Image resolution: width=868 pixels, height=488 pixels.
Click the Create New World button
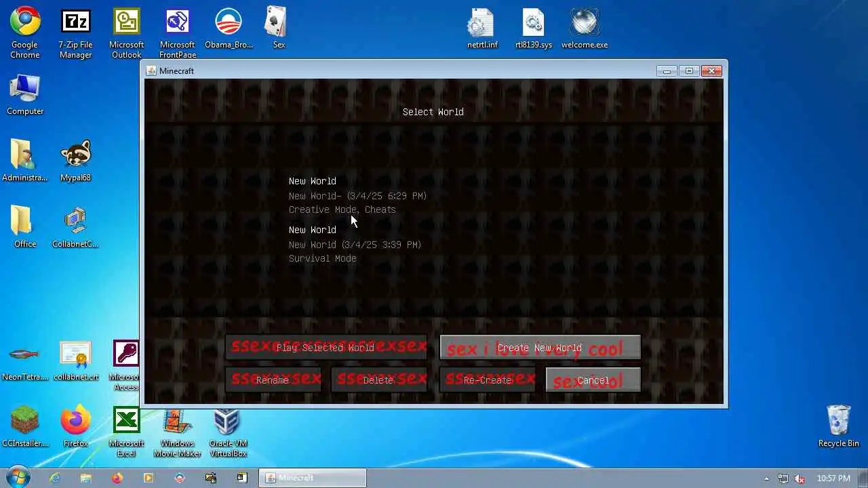[x=540, y=348]
